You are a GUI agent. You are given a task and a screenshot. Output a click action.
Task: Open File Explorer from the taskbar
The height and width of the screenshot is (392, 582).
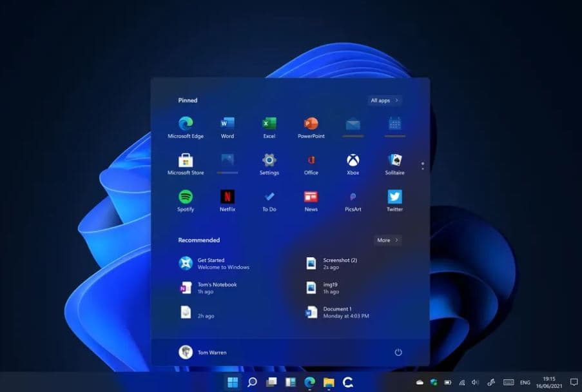point(329,382)
